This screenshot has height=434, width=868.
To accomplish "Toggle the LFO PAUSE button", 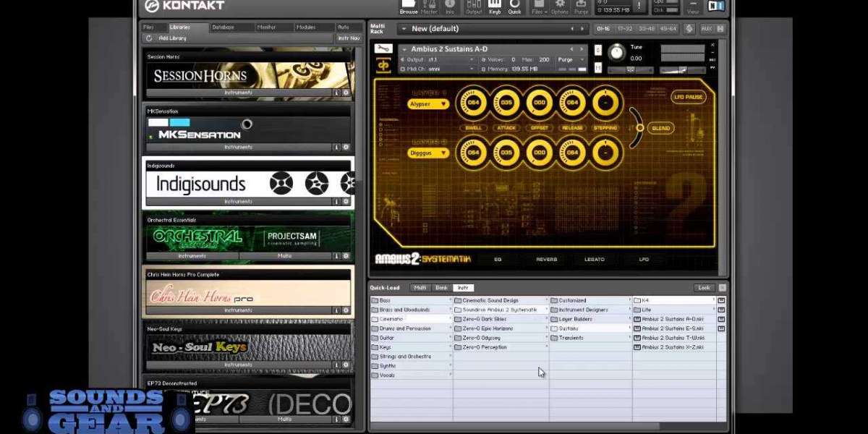I will point(688,96).
